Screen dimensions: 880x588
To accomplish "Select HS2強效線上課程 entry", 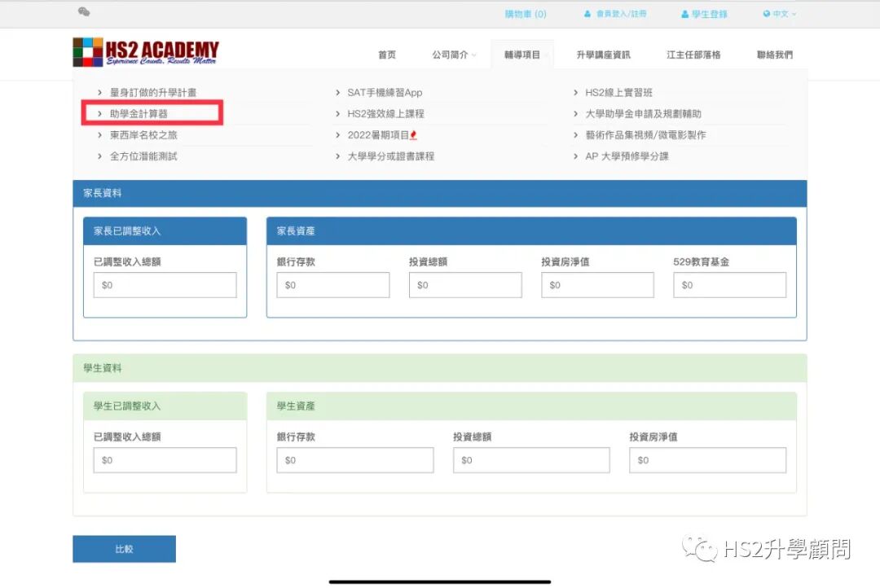I will tap(385, 114).
